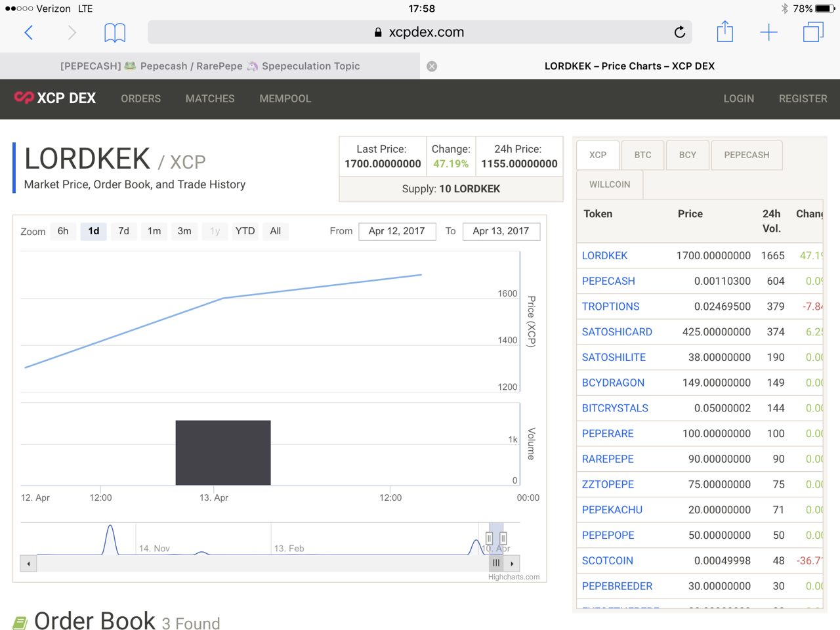Tap the Safari back arrow
840x630 pixels.
(x=28, y=32)
